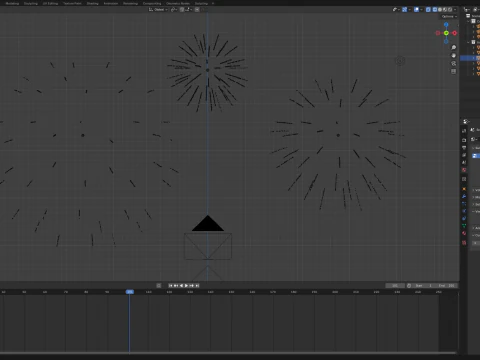
Task: Switch to the UV Editing workspace tab
Action: coord(50,3)
